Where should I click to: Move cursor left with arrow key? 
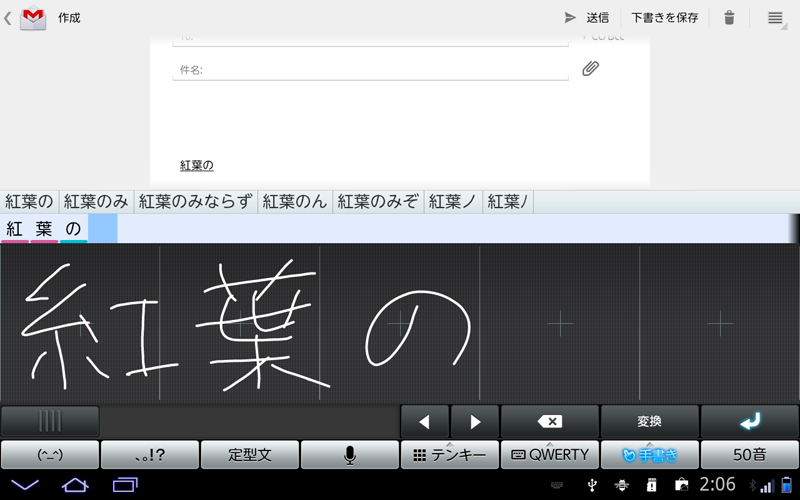[425, 421]
